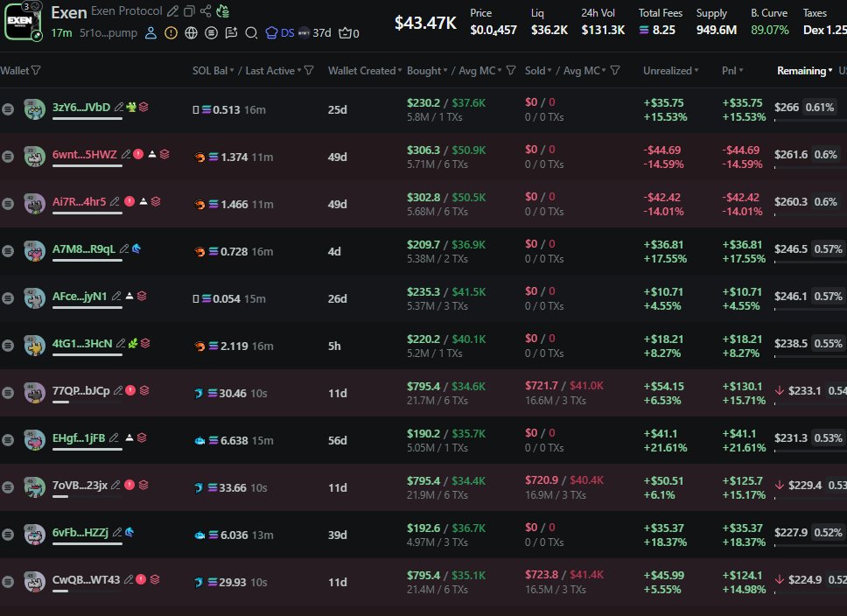The width and height of the screenshot is (847, 616).
Task: Sort by the Unrealized column header
Action: click(670, 71)
